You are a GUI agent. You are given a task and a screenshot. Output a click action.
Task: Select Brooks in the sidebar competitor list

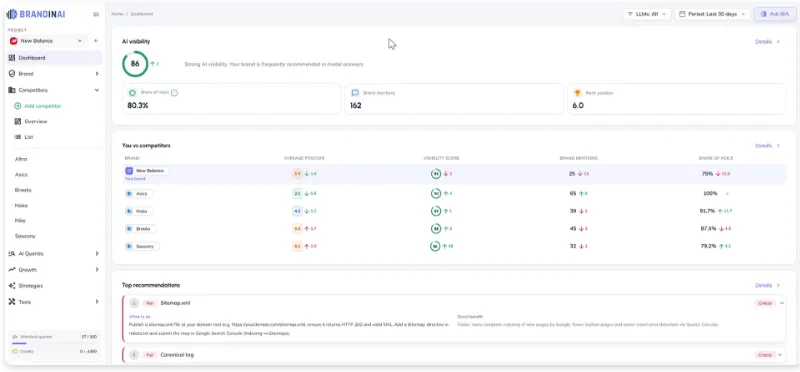click(x=23, y=190)
